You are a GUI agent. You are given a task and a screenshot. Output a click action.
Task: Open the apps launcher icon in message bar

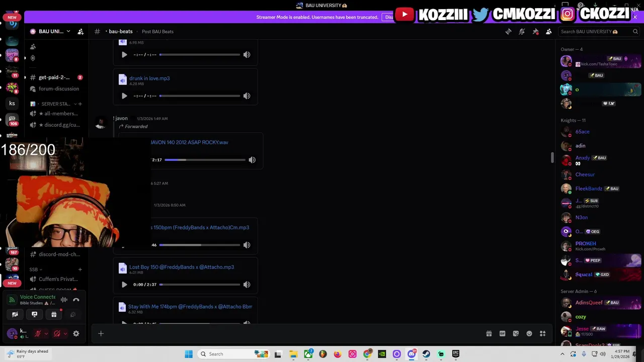[543, 333]
